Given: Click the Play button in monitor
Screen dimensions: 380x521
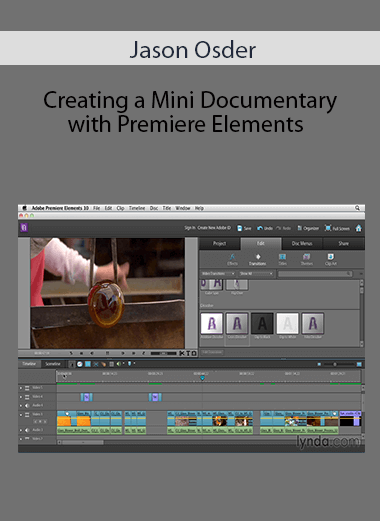Looking at the screenshot, I should (x=107, y=353).
